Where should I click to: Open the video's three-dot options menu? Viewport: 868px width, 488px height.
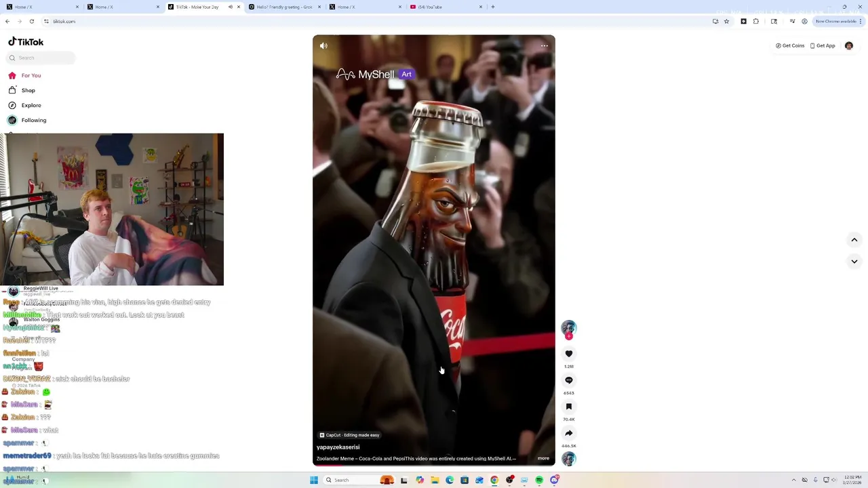pos(544,46)
